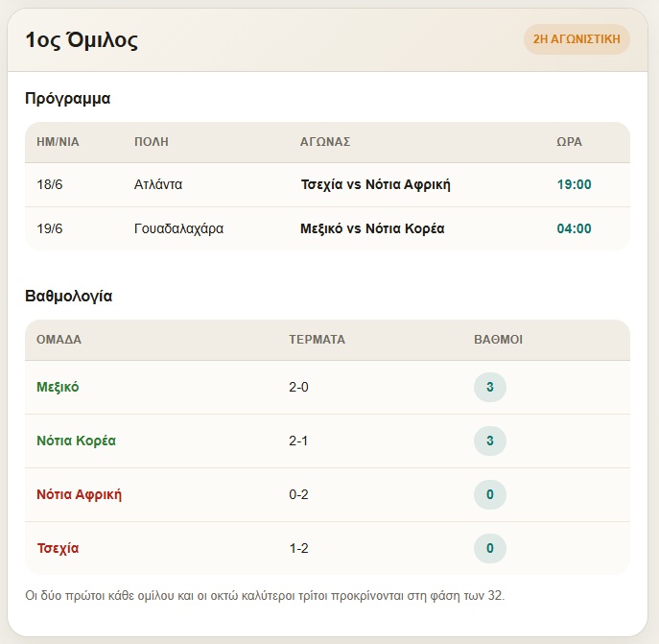Click the ΠΟΛΗ column header

click(x=152, y=142)
